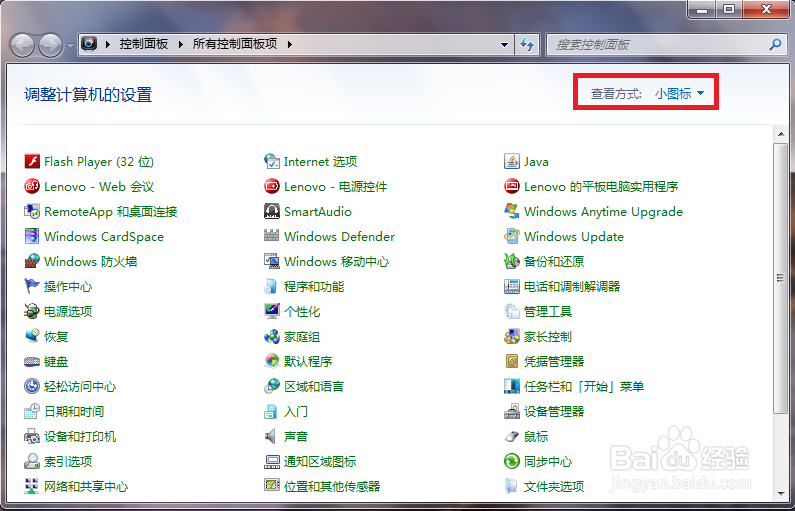The height and width of the screenshot is (511, 795).
Task: Click the 设备管理器 icon
Action: pyautogui.click(x=512, y=411)
